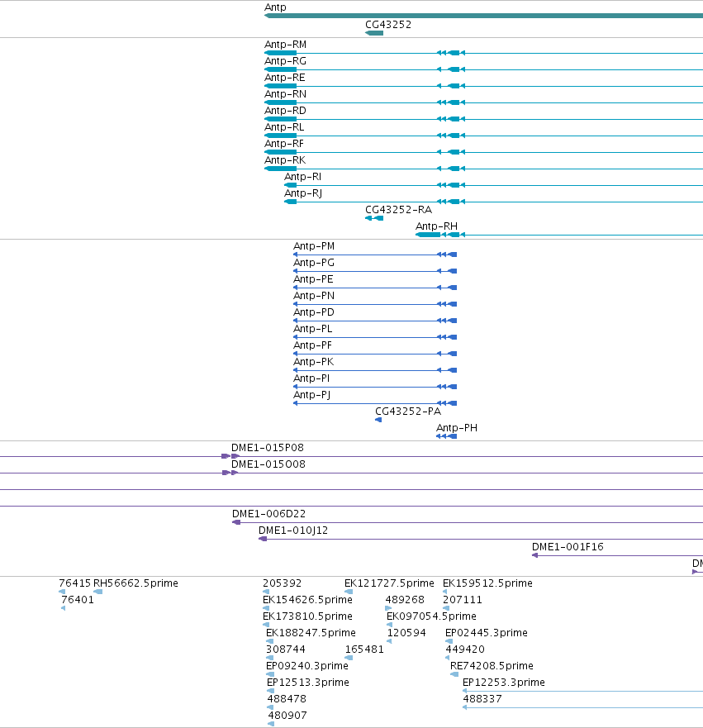The width and height of the screenshot is (703, 728).
Task: Open the Antp-PE protein label
Action: click(313, 279)
